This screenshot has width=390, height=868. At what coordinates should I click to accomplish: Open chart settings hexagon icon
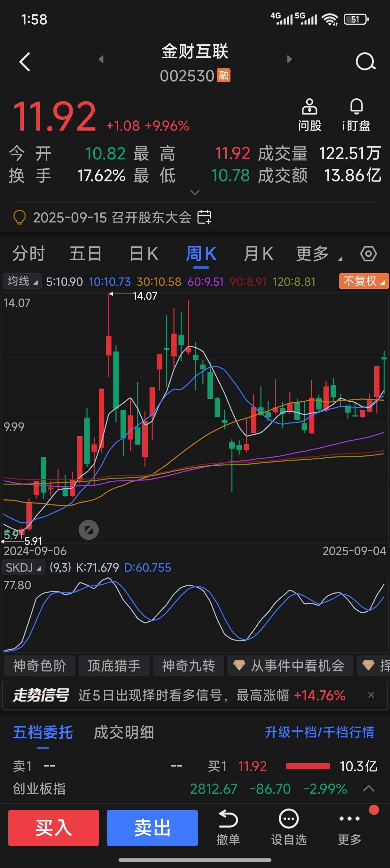click(x=368, y=254)
